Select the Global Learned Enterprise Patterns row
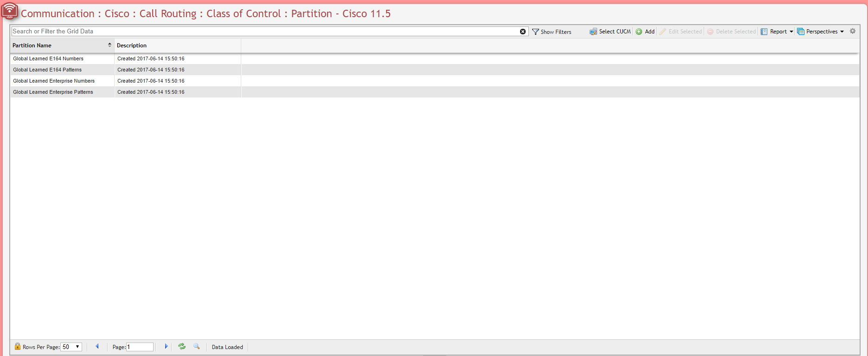The height and width of the screenshot is (356, 868). [x=53, y=92]
